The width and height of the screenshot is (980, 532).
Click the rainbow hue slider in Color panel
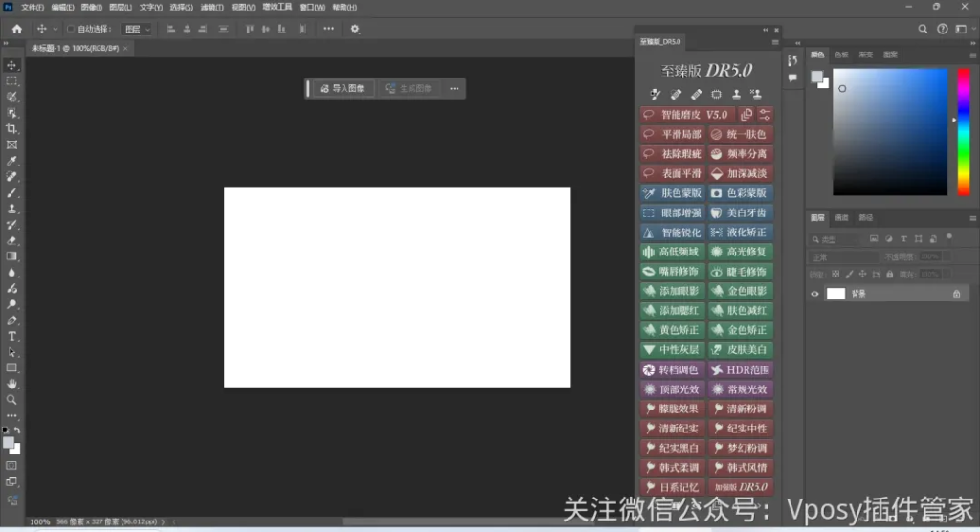click(965, 132)
